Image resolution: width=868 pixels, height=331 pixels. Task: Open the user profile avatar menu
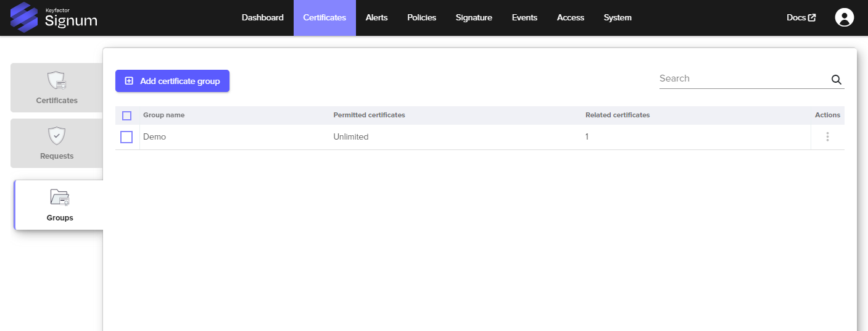(x=844, y=17)
